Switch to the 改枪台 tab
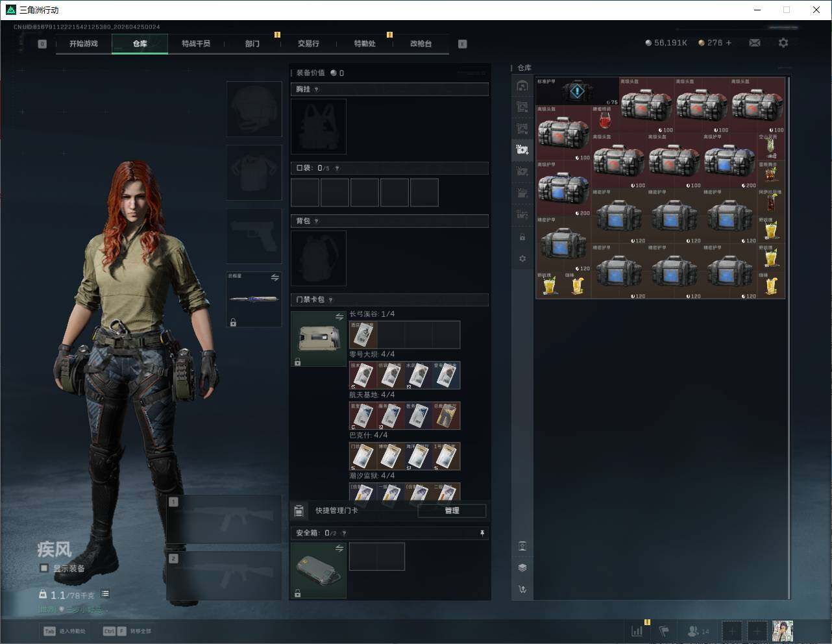The image size is (832, 644). pos(421,43)
